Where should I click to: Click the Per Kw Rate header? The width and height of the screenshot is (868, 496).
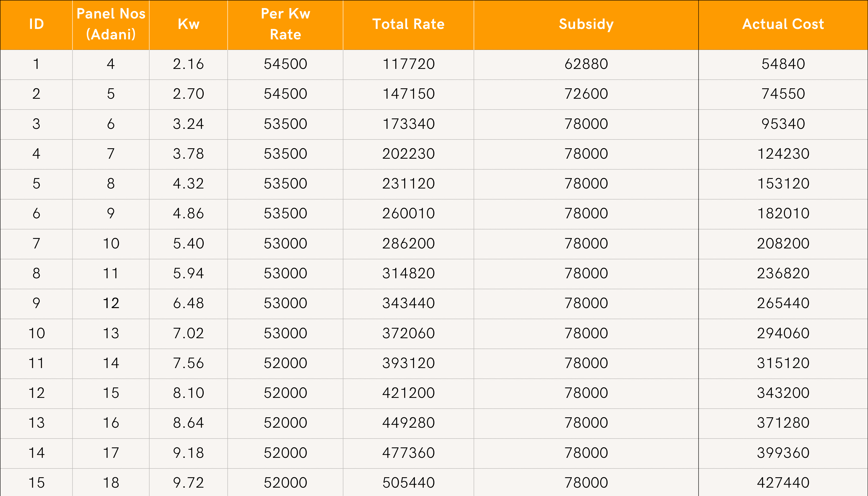285,24
